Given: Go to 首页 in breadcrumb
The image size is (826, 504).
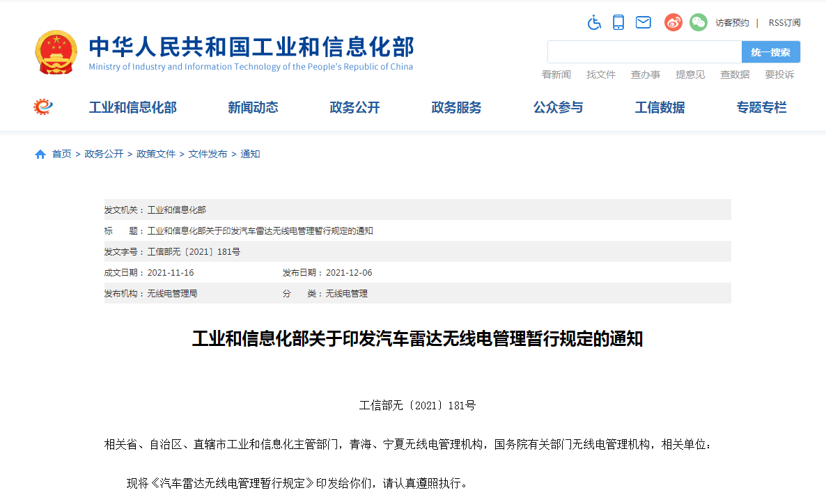Looking at the screenshot, I should click(x=61, y=155).
